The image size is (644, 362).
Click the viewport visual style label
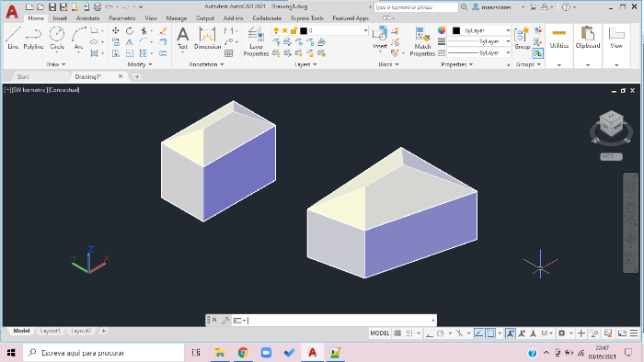pyautogui.click(x=64, y=90)
